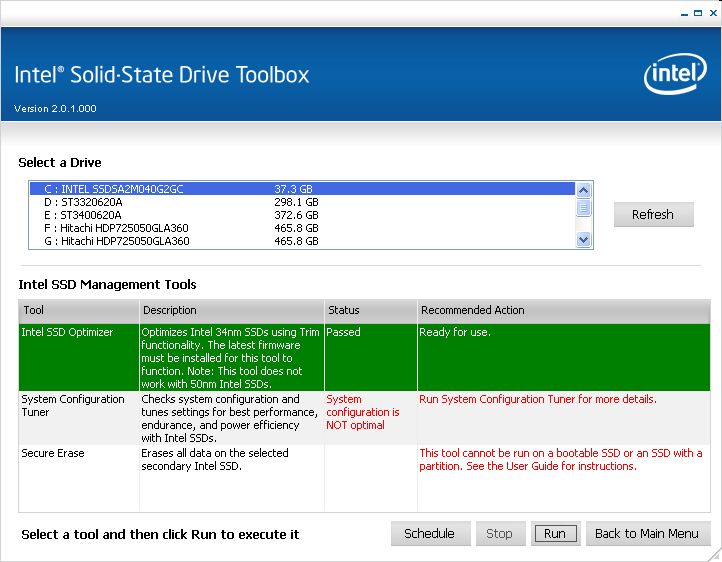The width and height of the screenshot is (722, 562).
Task: Go Back to Main Menu
Action: pos(647,533)
